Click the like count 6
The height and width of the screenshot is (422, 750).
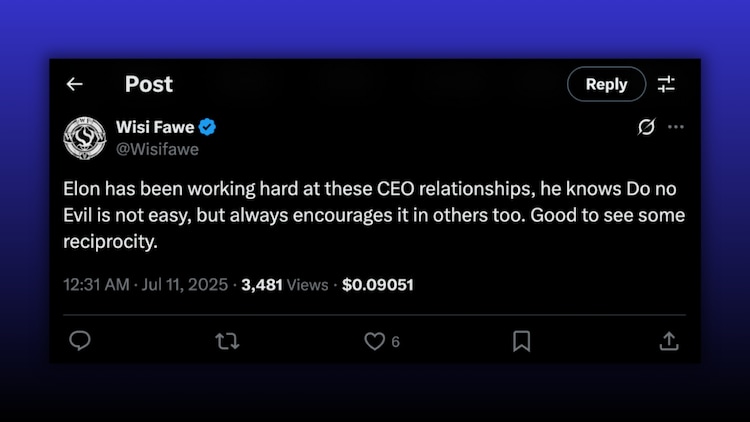pyautogui.click(x=396, y=342)
